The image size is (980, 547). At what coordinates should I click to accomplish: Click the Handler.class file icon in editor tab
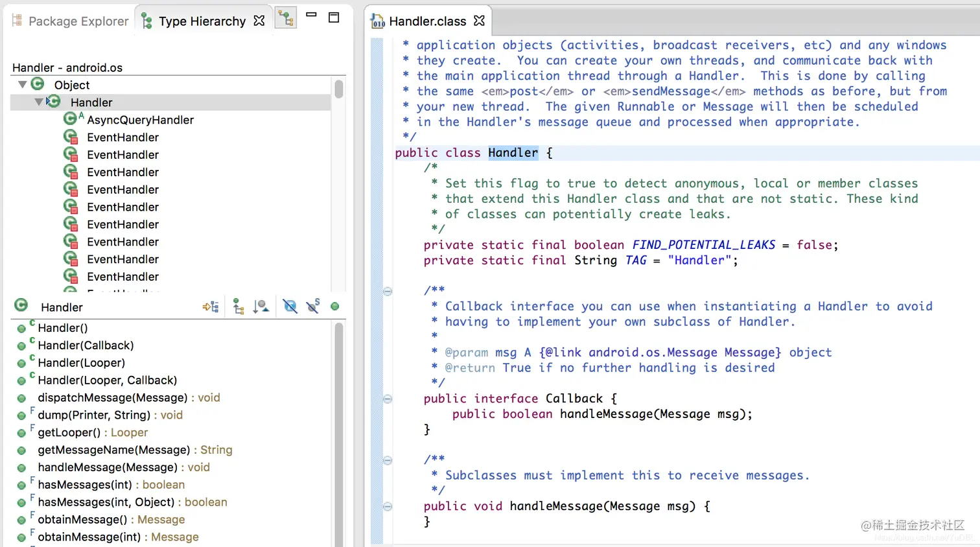coord(378,21)
